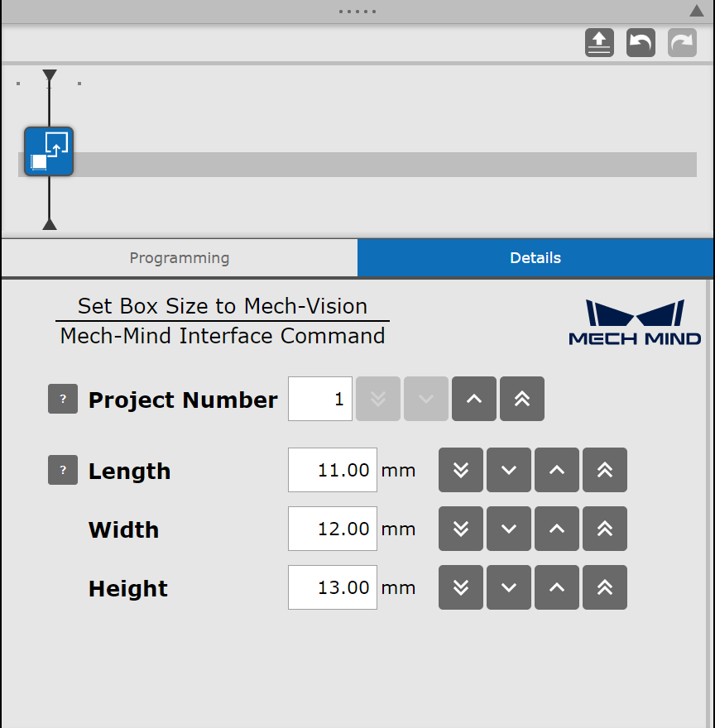
Task: Select the blue Set Box Size program node
Action: coord(49,151)
